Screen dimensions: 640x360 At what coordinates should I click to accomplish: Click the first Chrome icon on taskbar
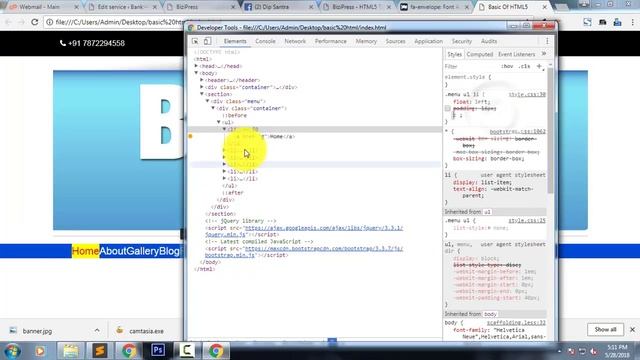coord(129,351)
